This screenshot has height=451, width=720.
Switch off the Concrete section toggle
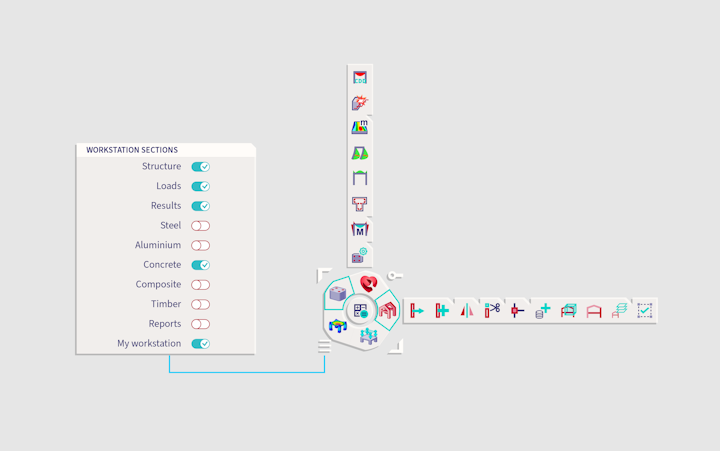(x=200, y=265)
